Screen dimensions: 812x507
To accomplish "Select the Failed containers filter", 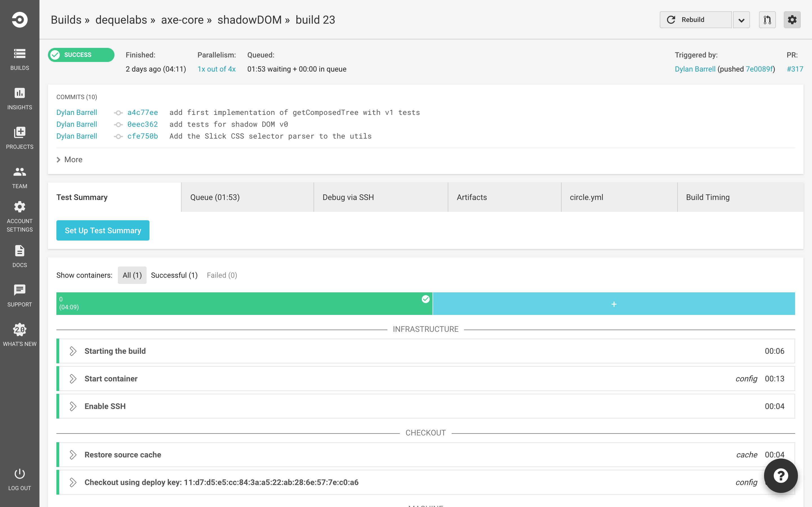I will pos(222,275).
